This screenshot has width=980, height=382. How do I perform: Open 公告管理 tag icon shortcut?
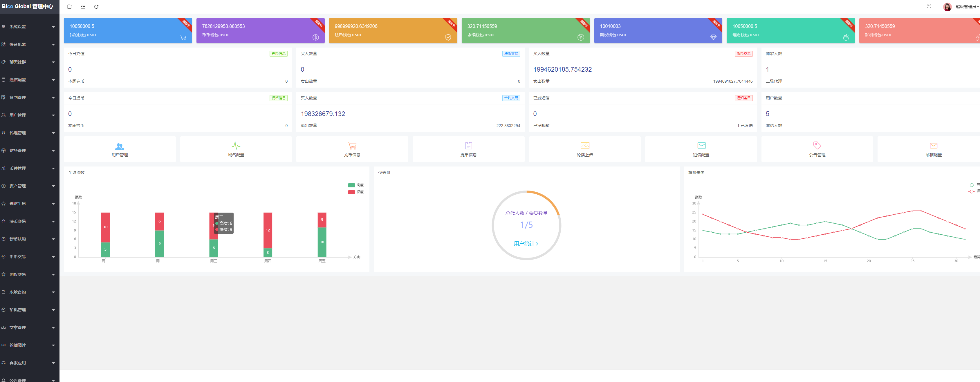pyautogui.click(x=817, y=149)
